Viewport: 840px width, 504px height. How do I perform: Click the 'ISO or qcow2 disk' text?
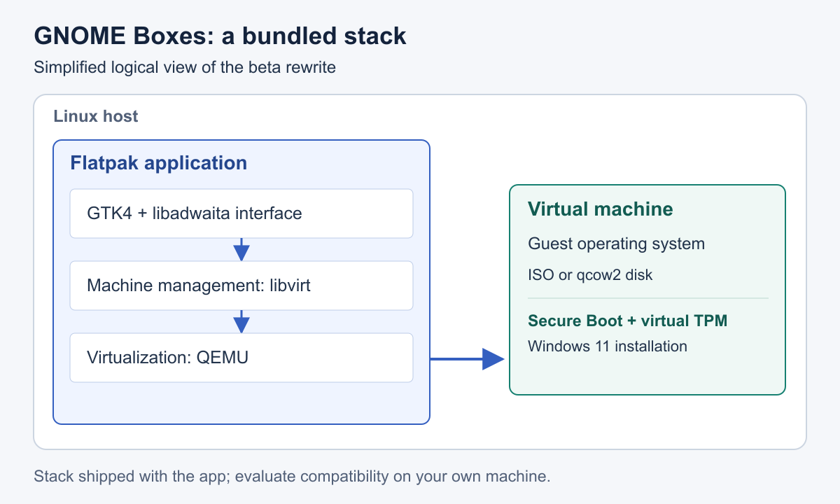(x=590, y=275)
